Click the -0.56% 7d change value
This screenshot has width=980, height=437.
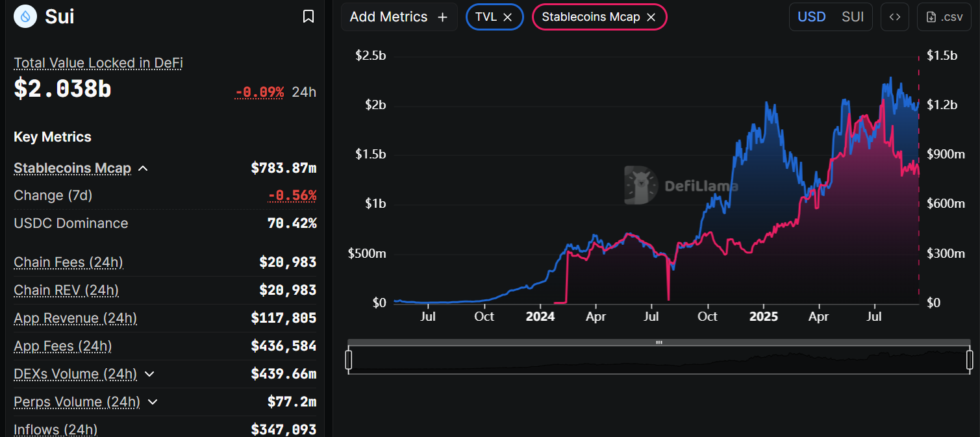coord(292,195)
